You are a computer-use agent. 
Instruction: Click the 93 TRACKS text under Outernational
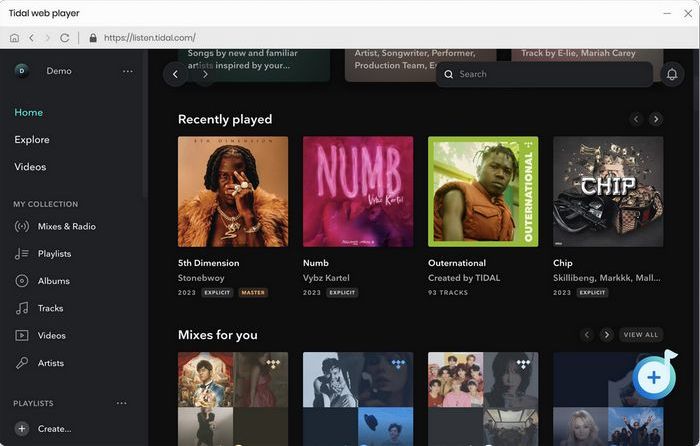[448, 292]
